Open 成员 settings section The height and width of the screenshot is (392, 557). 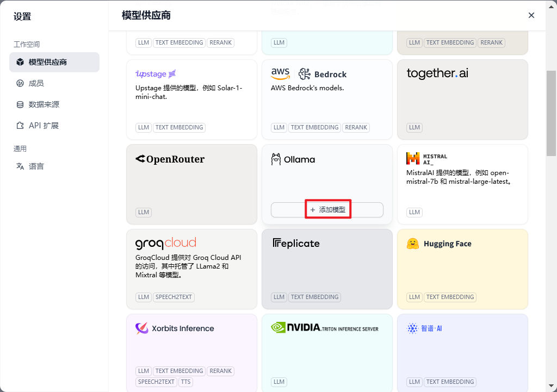click(x=54, y=83)
